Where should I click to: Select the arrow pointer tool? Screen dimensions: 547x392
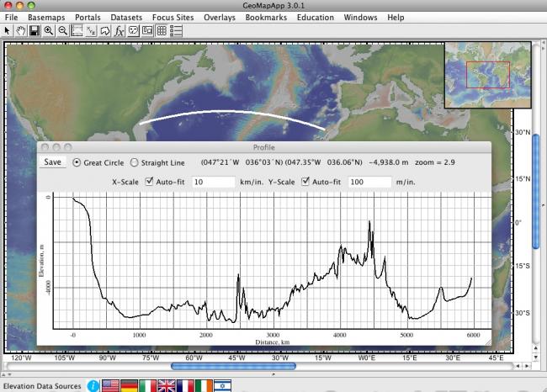pos(8,30)
